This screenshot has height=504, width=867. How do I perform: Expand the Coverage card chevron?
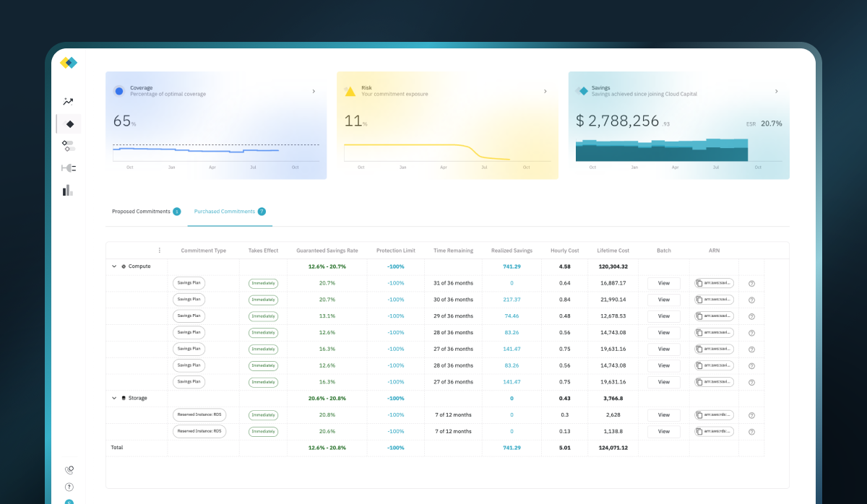click(x=314, y=92)
